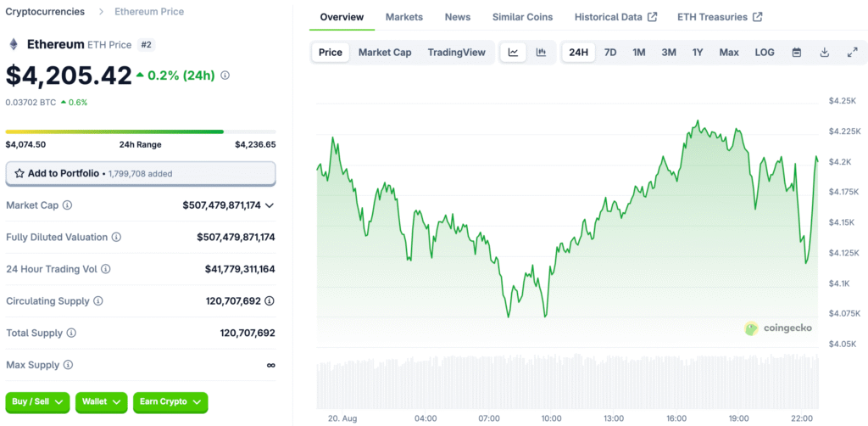
Task: Click info icon beside Circulating Supply label
Action: [97, 301]
